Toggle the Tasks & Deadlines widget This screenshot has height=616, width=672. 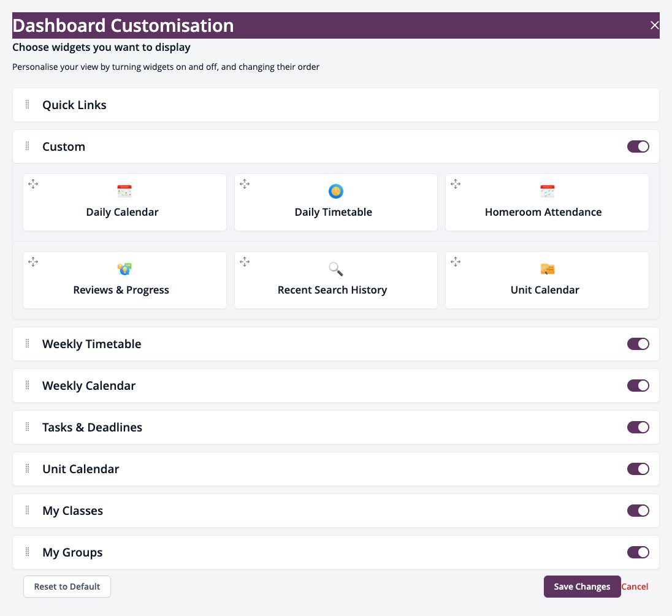coord(638,427)
